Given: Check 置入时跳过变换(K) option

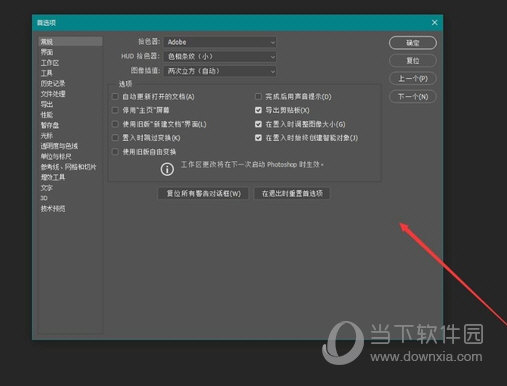Looking at the screenshot, I should [x=115, y=138].
